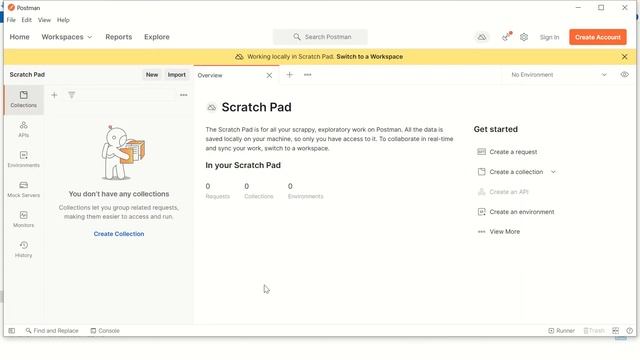The height and width of the screenshot is (360, 640).
Task: Click the Collections count in overview
Action: (x=259, y=191)
